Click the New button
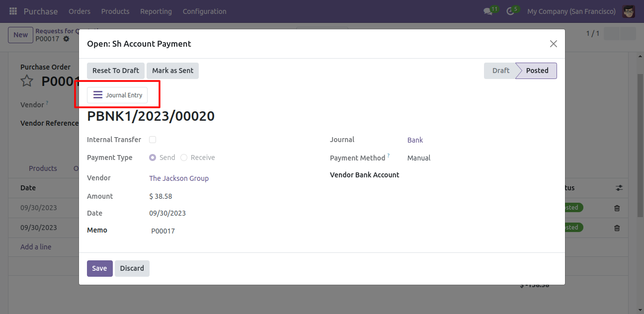The width and height of the screenshot is (644, 314). point(20,35)
